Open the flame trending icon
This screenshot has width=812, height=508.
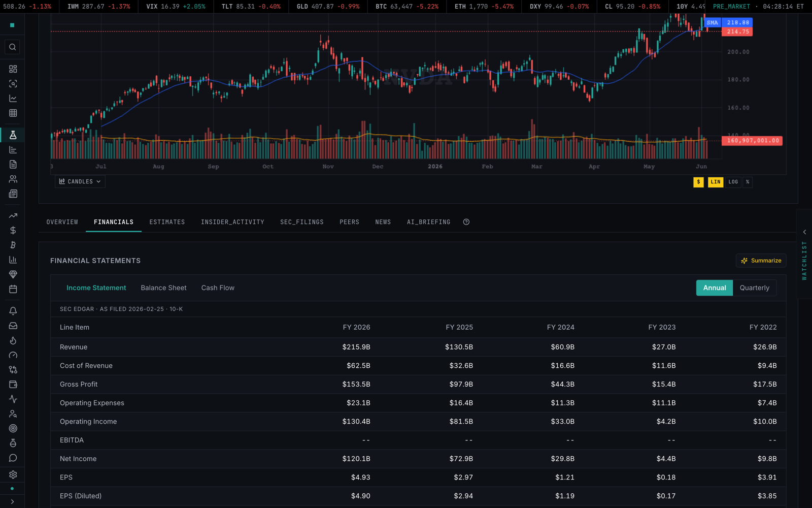tap(13, 341)
